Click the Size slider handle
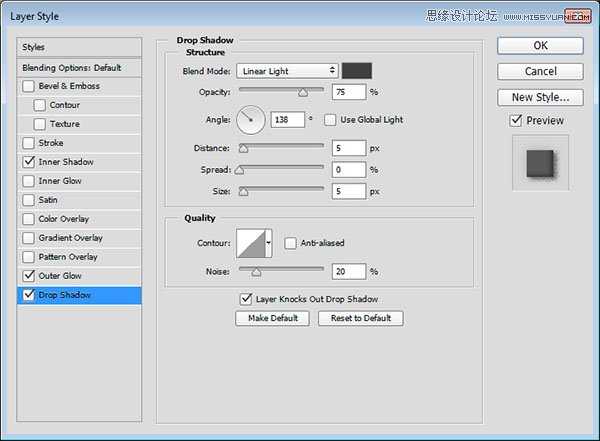 coord(243,191)
